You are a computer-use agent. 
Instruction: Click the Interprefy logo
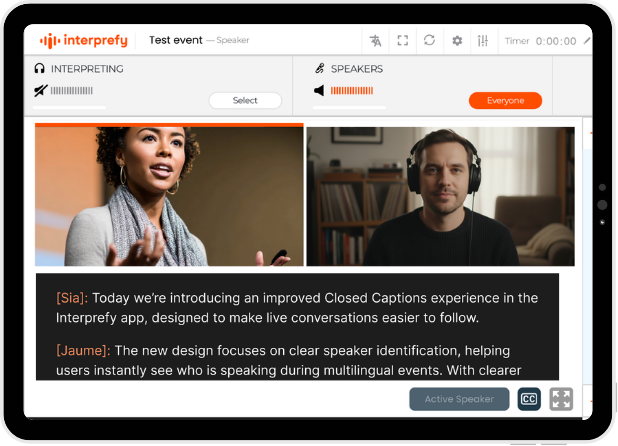coord(84,40)
